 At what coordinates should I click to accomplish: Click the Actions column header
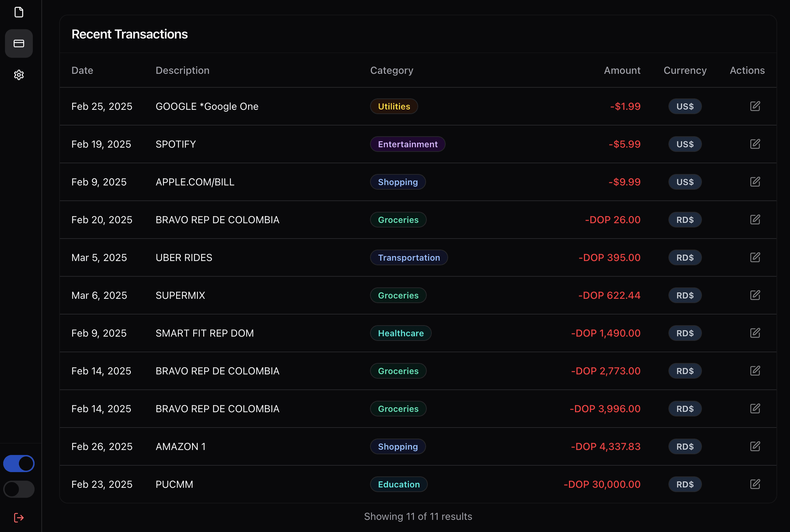click(747, 70)
